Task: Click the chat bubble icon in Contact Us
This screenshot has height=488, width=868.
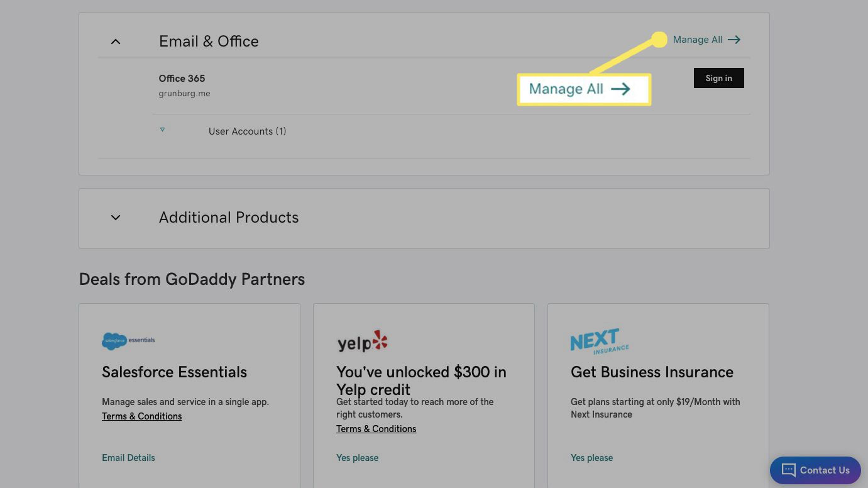Action: pyautogui.click(x=788, y=470)
